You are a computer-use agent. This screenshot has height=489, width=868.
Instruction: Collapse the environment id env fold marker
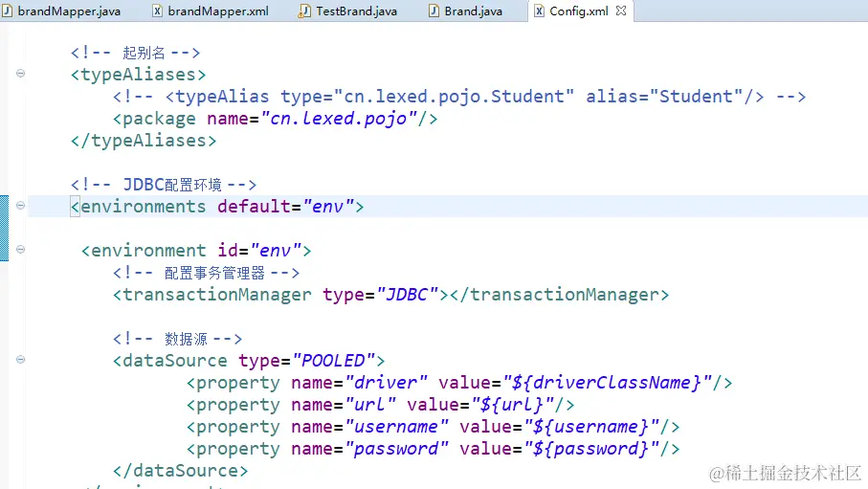pos(20,249)
